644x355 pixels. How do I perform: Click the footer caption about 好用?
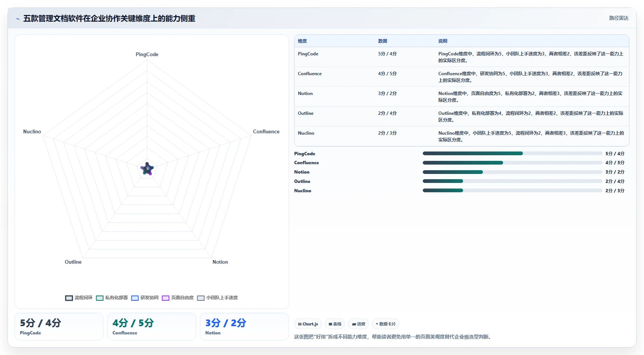coord(393,337)
